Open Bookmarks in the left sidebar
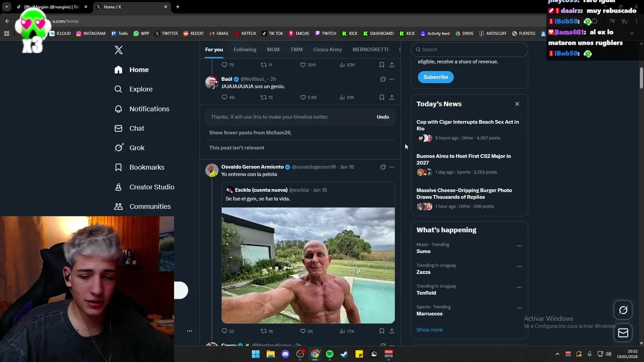The image size is (644, 362). pos(139,167)
